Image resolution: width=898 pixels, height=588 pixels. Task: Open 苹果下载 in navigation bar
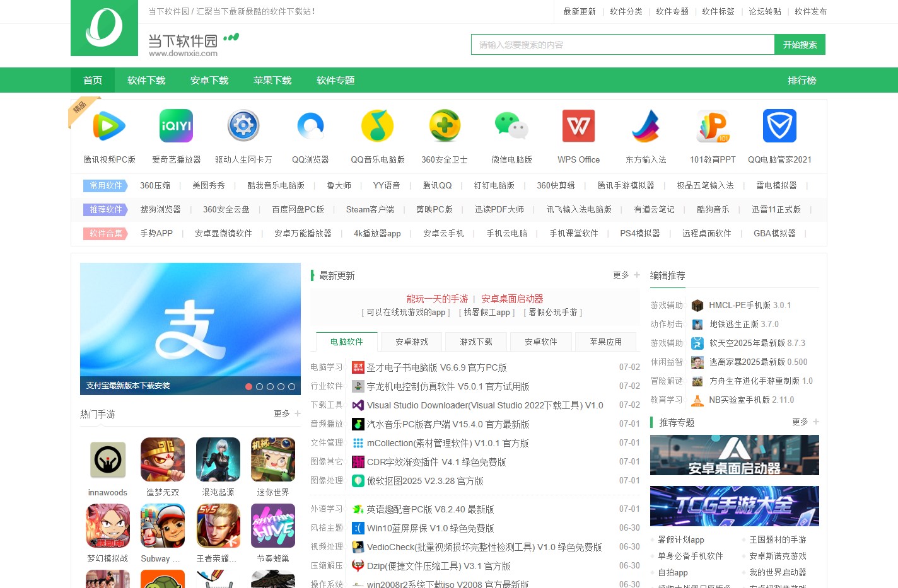coord(272,80)
